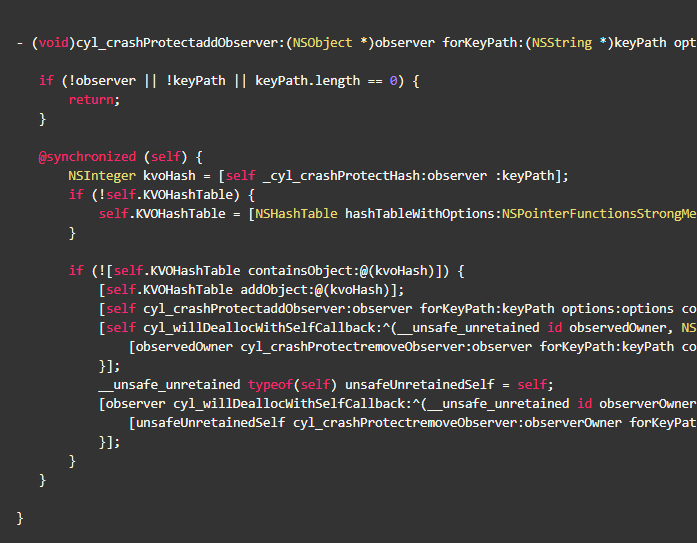
Task: Click the method name cyl_crashProtectaddObserver in the signature line
Action: click(x=177, y=43)
